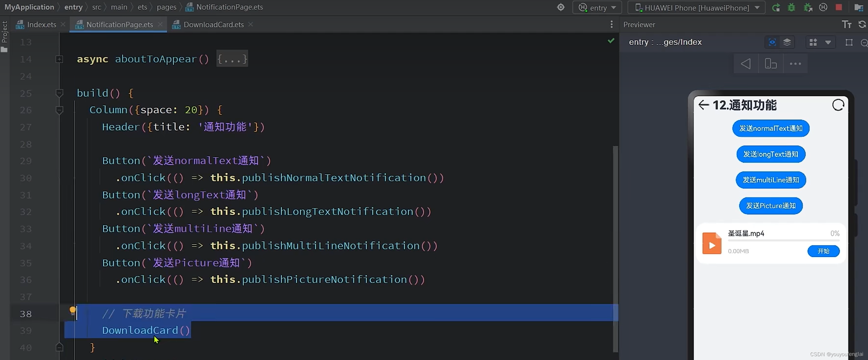Click the 发送longText通知 preview button
This screenshot has height=360, width=868.
pyautogui.click(x=771, y=154)
